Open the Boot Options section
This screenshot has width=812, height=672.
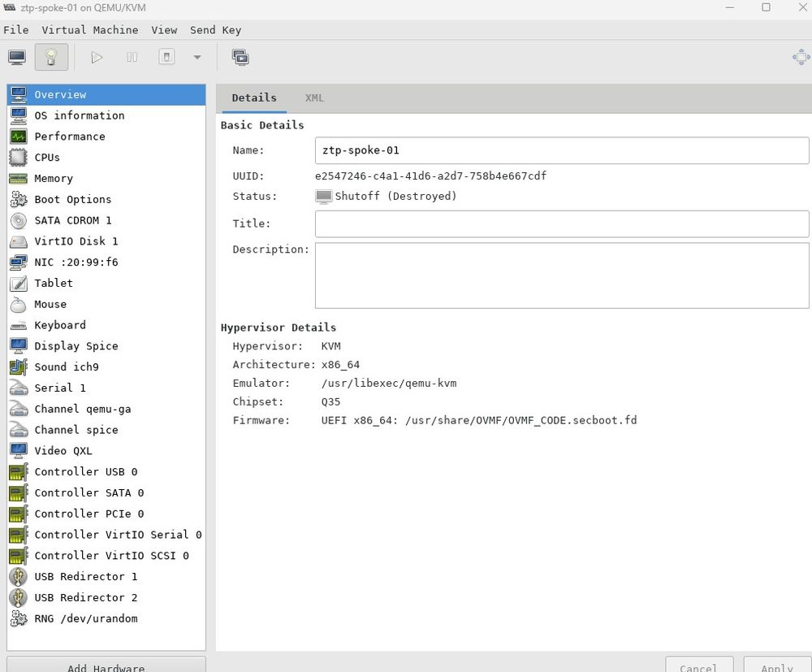point(72,199)
